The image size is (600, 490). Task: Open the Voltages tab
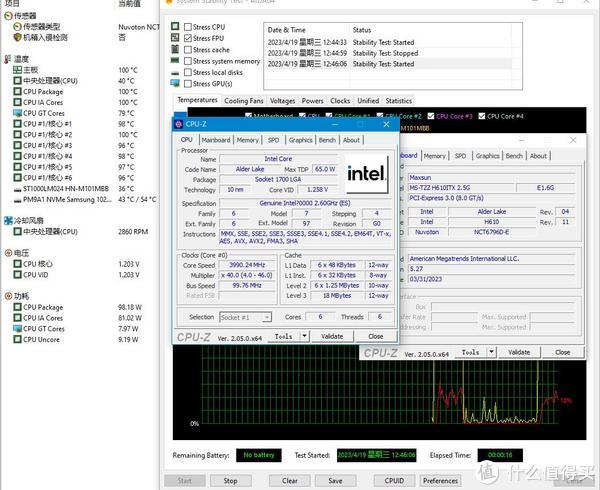point(282,101)
